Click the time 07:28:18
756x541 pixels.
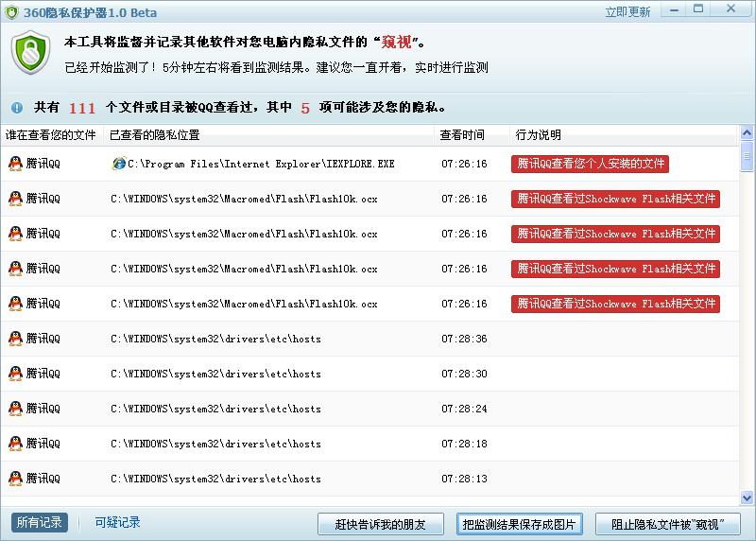464,444
